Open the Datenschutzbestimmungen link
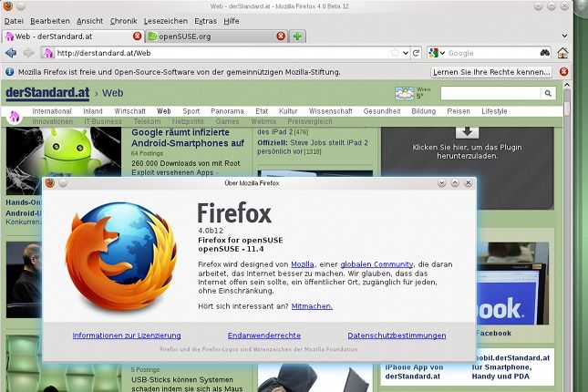 pos(397,335)
